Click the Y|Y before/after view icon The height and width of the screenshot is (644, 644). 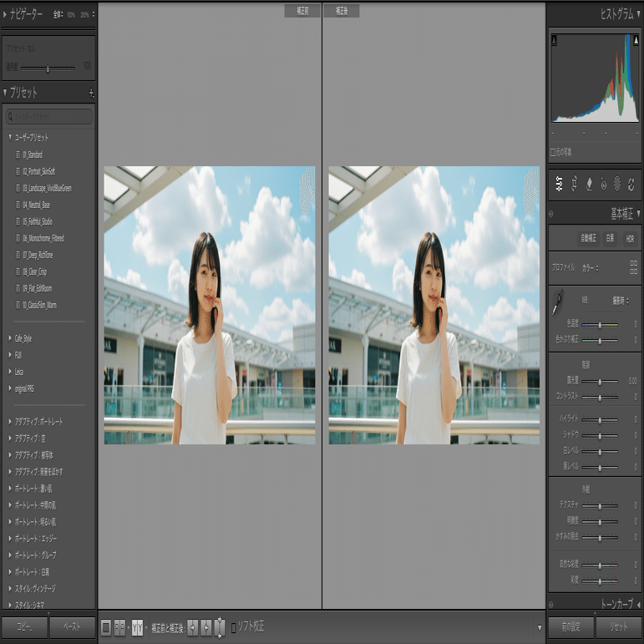pos(137,627)
